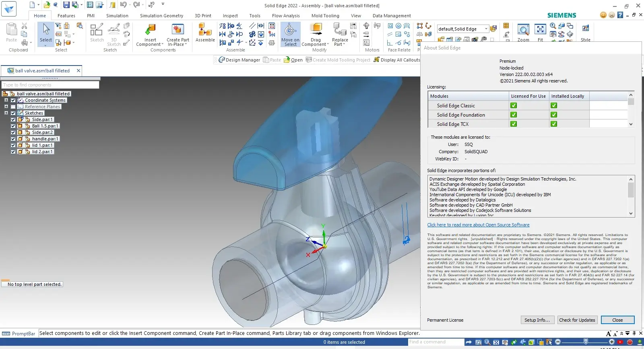Expand the Select button dropdown arrow

click(46, 45)
